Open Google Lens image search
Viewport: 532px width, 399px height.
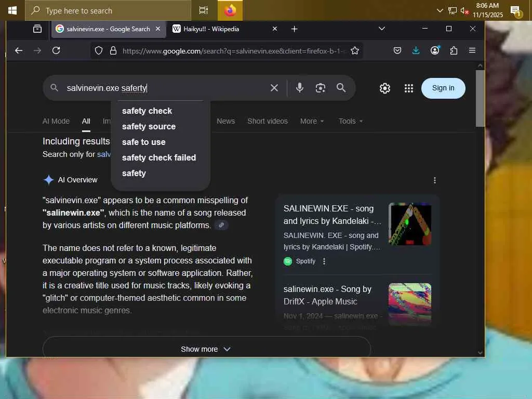[x=320, y=88]
